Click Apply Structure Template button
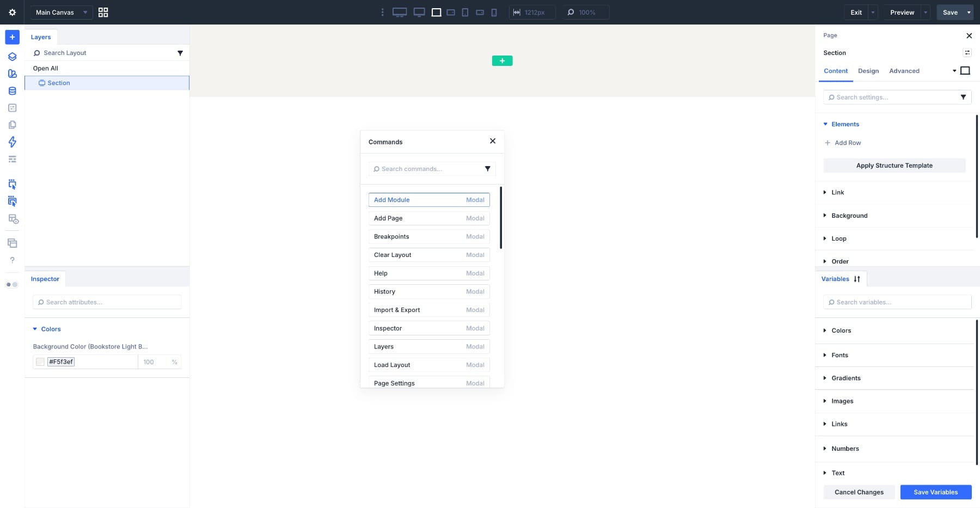The width and height of the screenshot is (980, 508). click(x=894, y=166)
